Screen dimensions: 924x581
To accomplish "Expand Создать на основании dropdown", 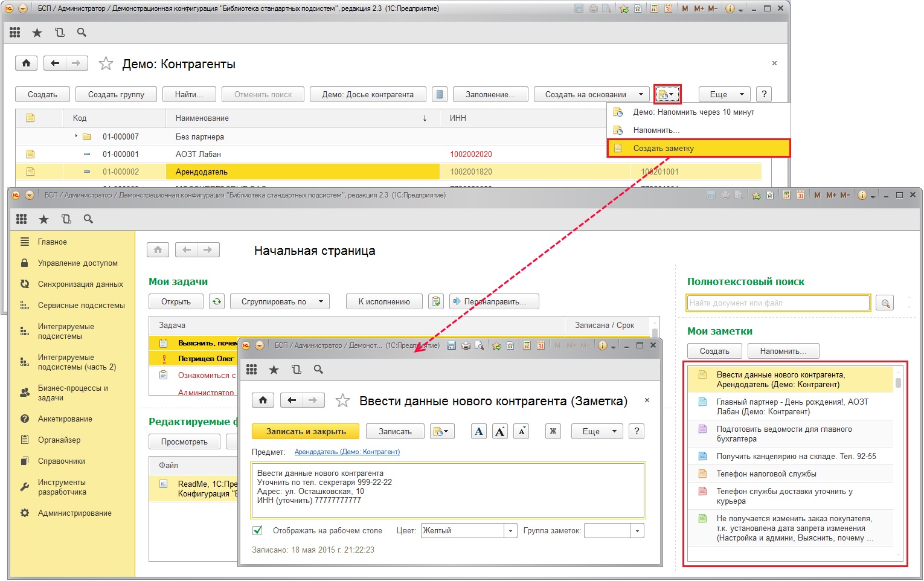I will (592, 94).
